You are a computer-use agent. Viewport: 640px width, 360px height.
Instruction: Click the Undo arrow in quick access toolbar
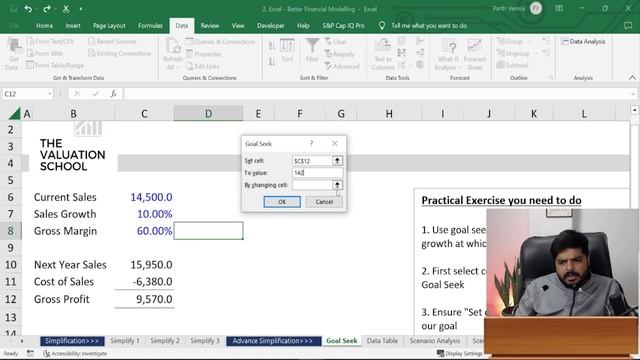28,9
